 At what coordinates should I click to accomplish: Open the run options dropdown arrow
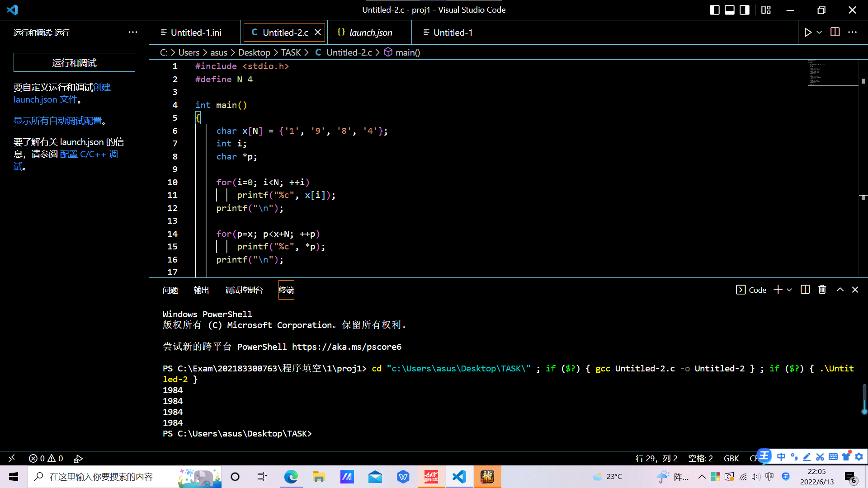click(x=819, y=33)
